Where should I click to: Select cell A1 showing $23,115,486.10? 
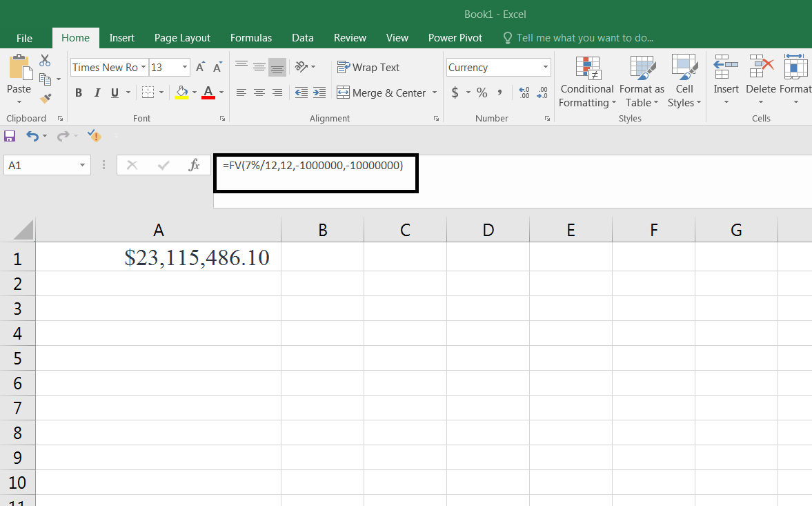(159, 257)
